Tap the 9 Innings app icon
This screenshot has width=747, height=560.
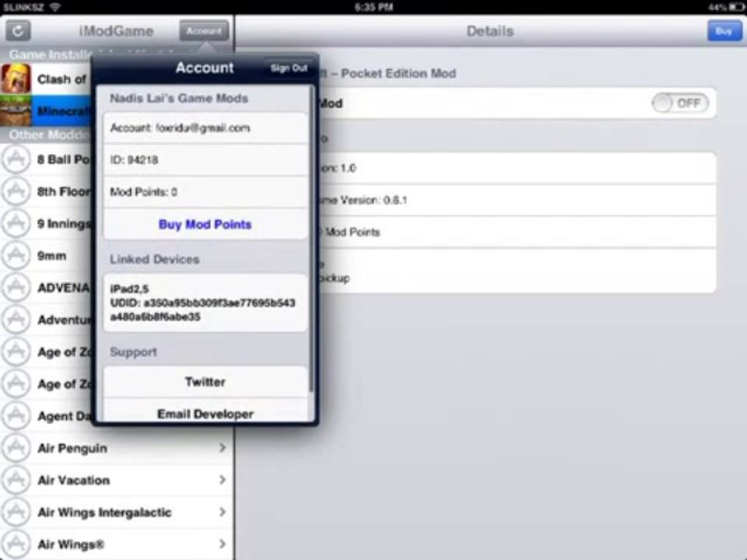[16, 223]
